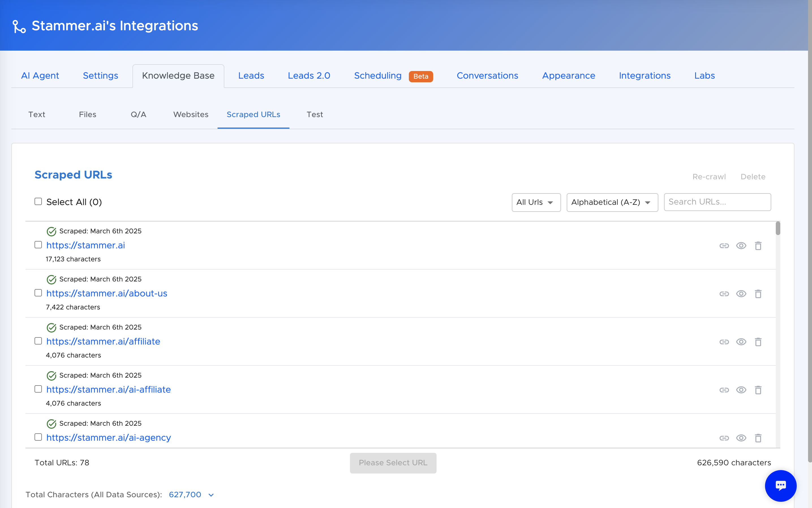This screenshot has height=508, width=812.
Task: Click the Please Select URL button
Action: click(x=393, y=463)
